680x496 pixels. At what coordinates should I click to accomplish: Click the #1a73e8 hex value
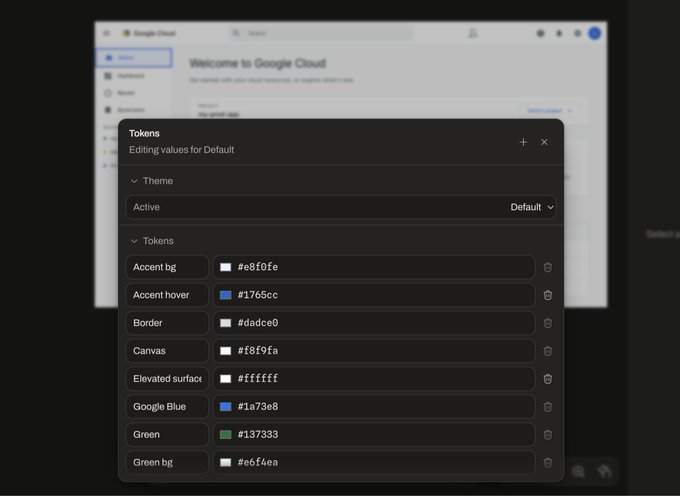[258, 407]
